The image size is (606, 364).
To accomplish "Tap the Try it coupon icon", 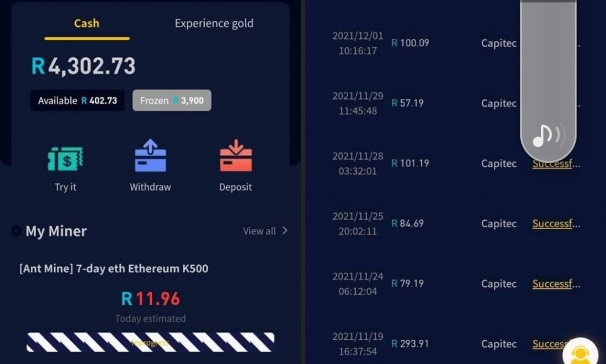I will tap(65, 159).
